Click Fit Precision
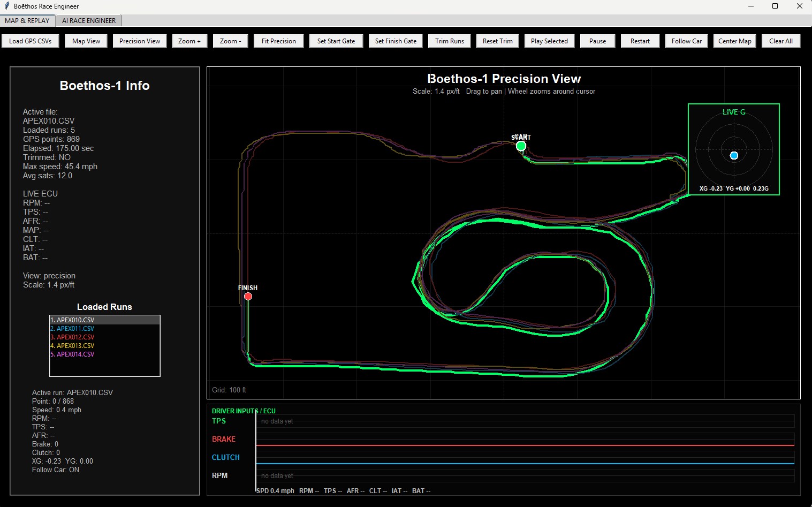Image resolution: width=812 pixels, height=507 pixels. click(x=279, y=41)
